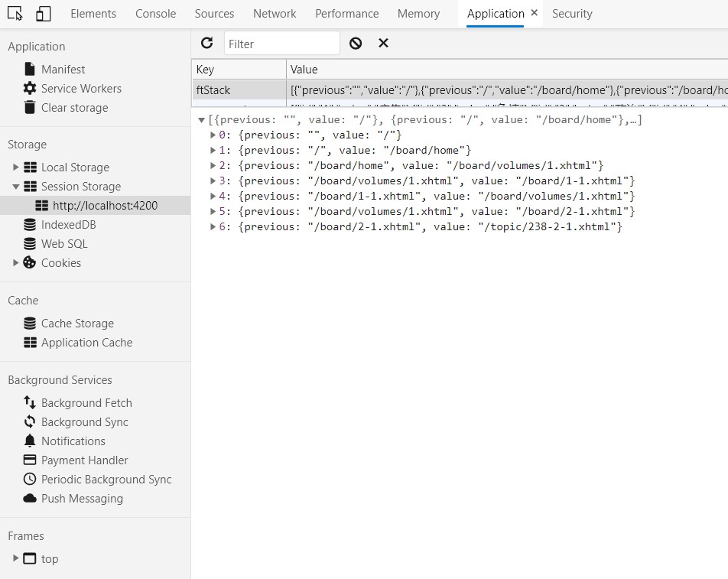Open Notifications service
The width and height of the screenshot is (728, 579).
(73, 441)
